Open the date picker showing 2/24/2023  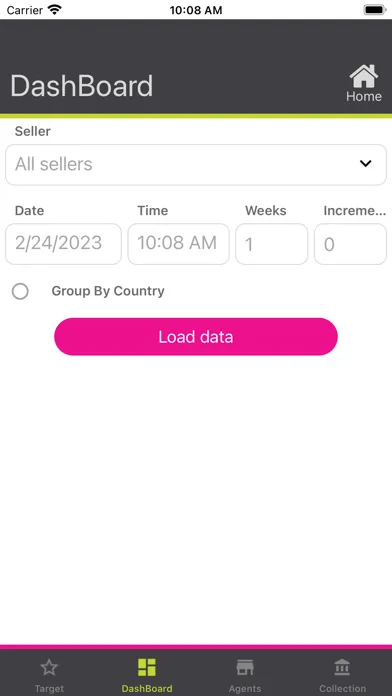tap(63, 244)
